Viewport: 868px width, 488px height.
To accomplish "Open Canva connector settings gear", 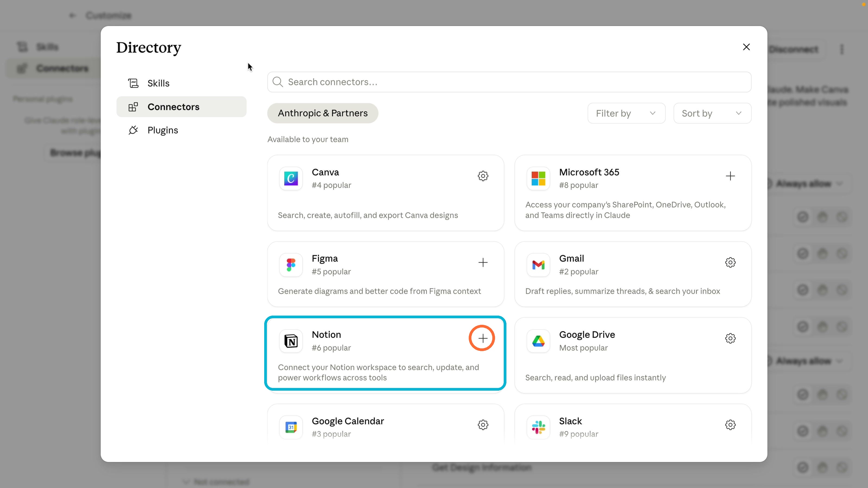I will [483, 176].
